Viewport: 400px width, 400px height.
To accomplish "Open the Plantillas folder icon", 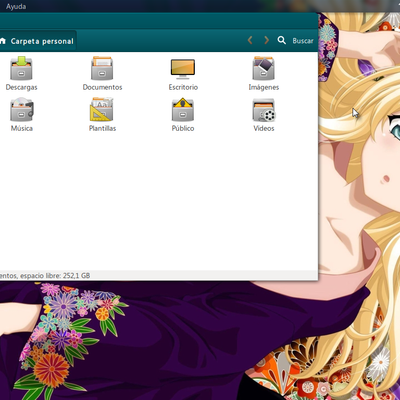I will point(102,109).
